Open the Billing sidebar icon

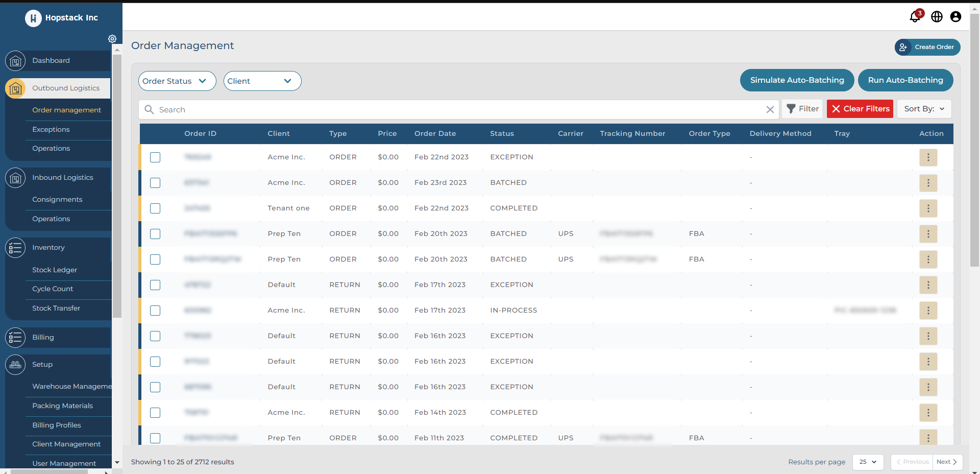(x=15, y=338)
